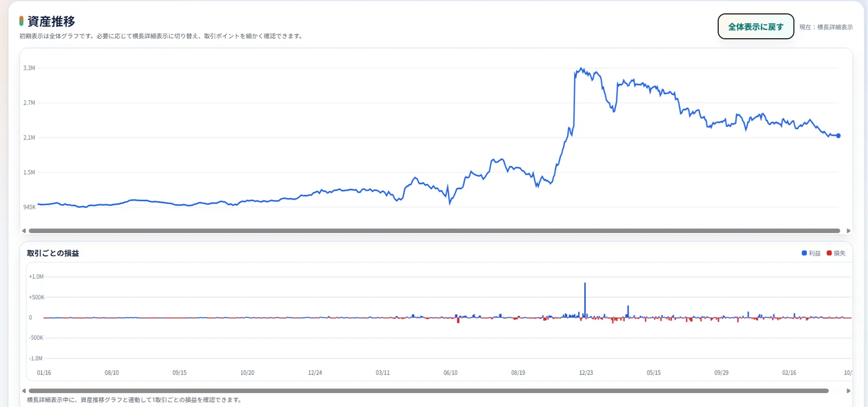Click the 05/15 date label
Screen dimensions: 868x407
[654, 373]
